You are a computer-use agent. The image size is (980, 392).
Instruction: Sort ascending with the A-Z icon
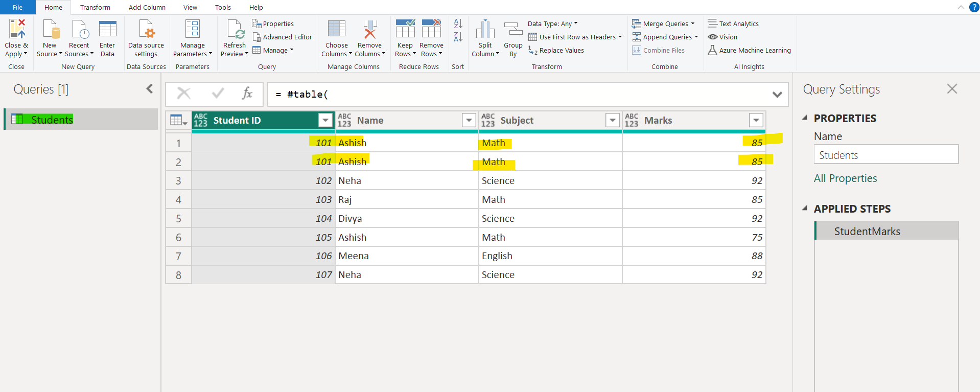458,24
